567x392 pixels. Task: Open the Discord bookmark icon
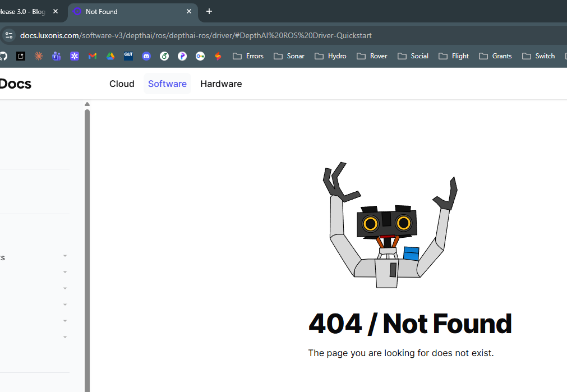pyautogui.click(x=146, y=56)
